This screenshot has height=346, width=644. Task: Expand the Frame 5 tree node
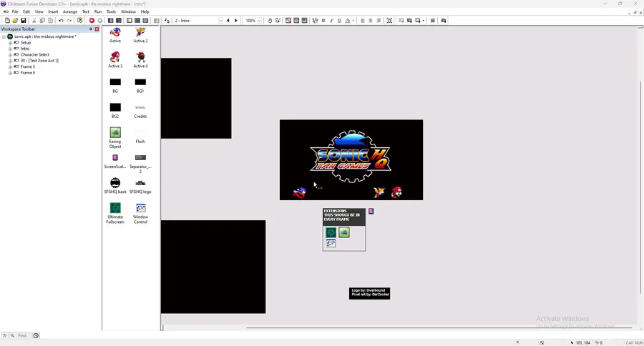[10, 67]
